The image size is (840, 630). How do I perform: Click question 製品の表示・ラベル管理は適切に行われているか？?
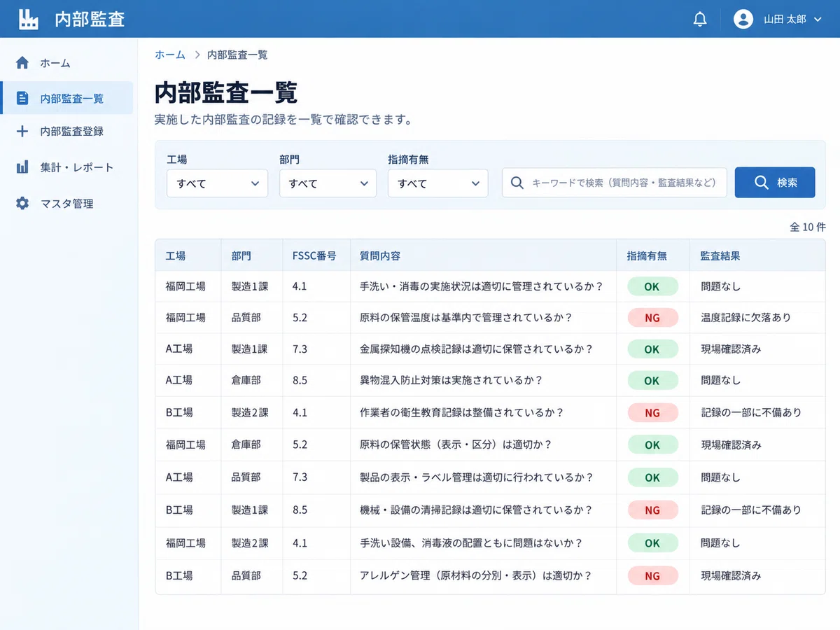click(477, 477)
